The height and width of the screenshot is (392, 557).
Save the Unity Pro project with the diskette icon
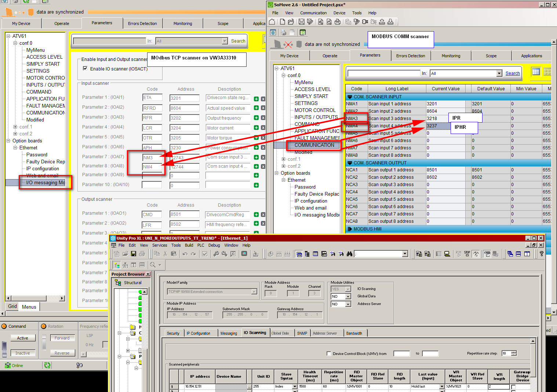pos(134,254)
